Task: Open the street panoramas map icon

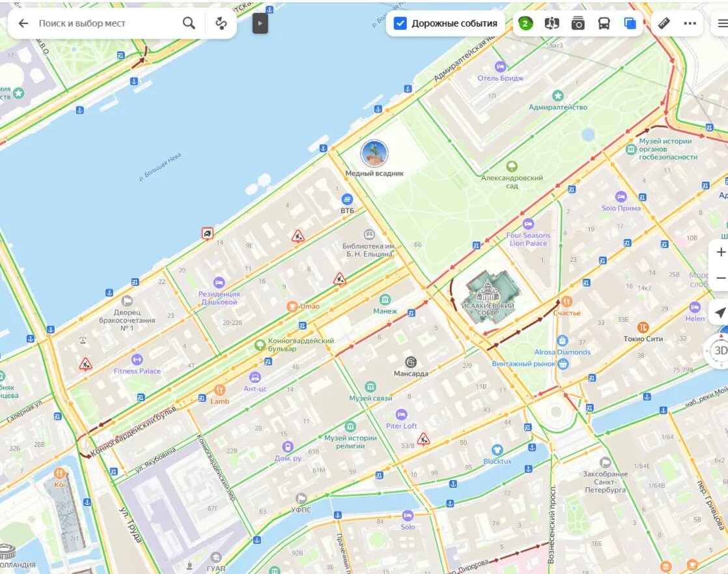Action: click(x=552, y=23)
